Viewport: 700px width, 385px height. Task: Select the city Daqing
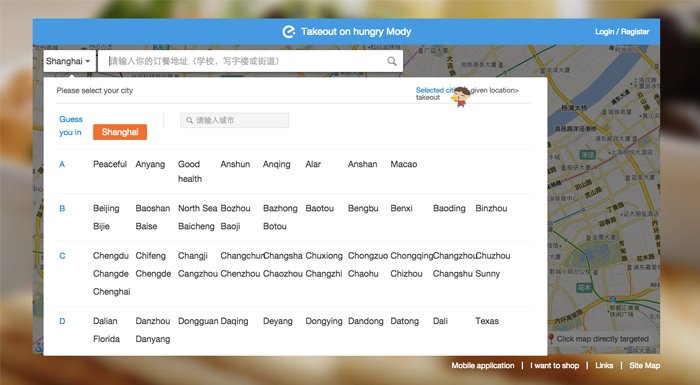point(234,321)
